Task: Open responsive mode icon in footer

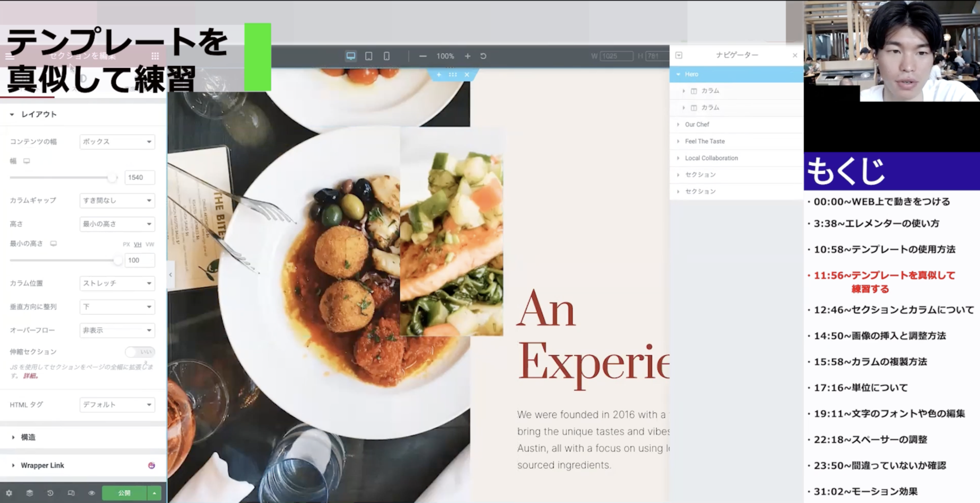Action: pyautogui.click(x=71, y=493)
